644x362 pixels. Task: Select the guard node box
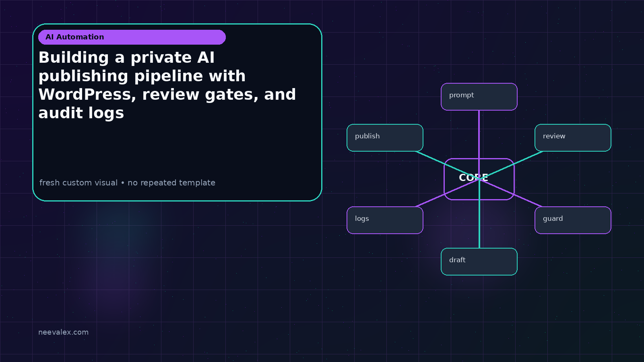(573, 220)
